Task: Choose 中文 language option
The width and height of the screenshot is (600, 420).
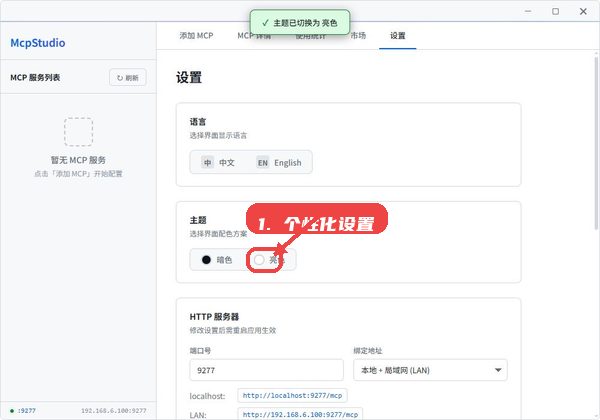Action: (218, 163)
